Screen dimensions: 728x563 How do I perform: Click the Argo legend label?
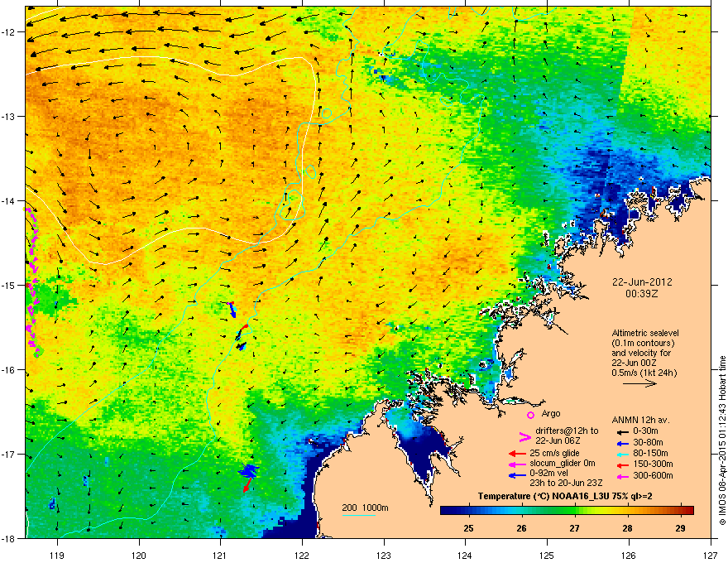[x=551, y=413]
